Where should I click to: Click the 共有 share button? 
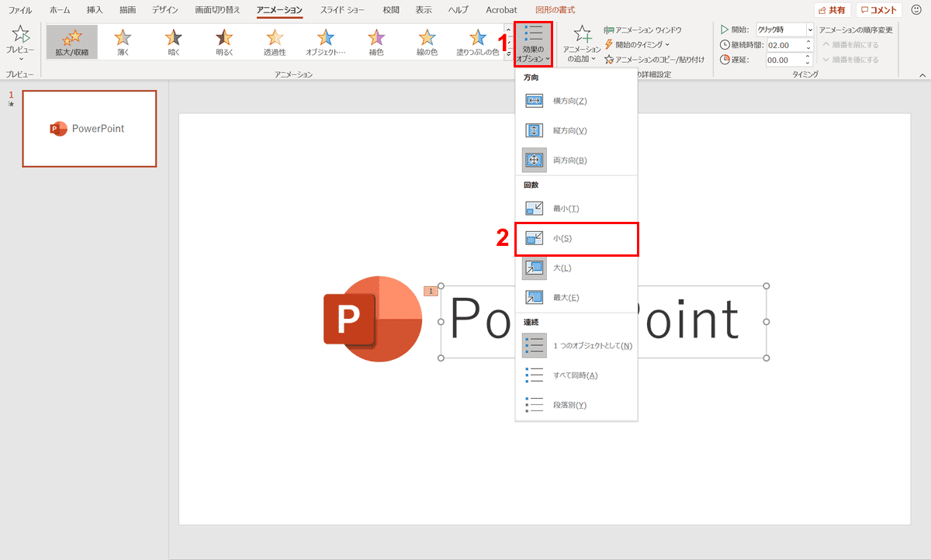pos(832,10)
